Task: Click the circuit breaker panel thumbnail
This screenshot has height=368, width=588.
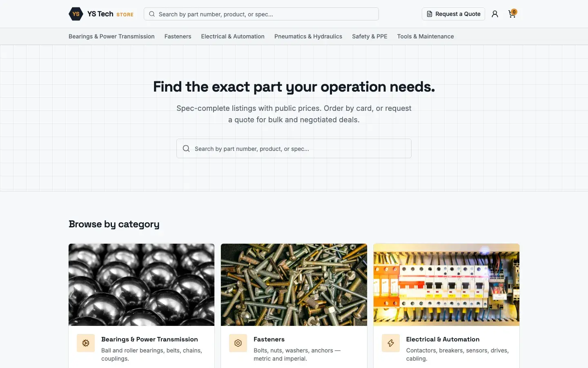Action: coord(446,285)
